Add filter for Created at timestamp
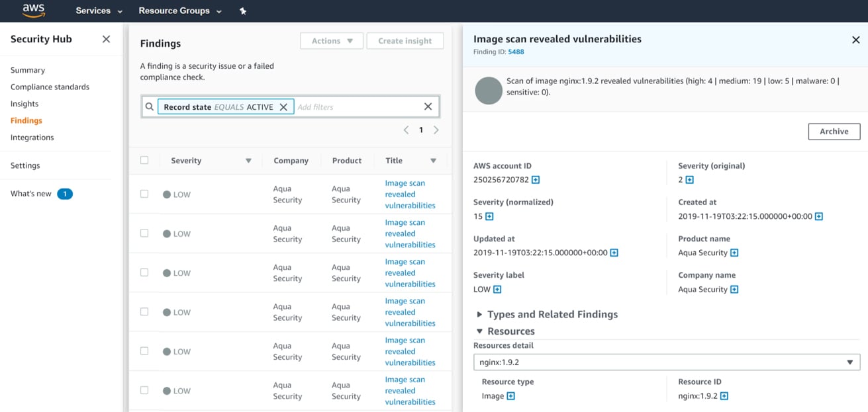The height and width of the screenshot is (412, 868). [818, 216]
